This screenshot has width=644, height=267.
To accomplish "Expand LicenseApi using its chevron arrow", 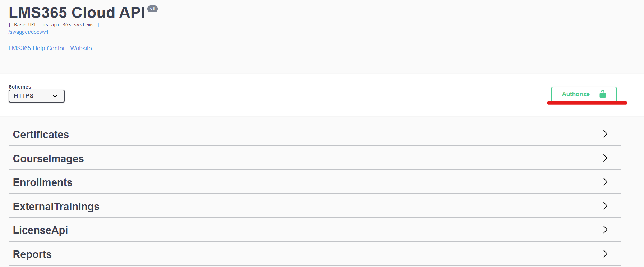I will click(605, 230).
